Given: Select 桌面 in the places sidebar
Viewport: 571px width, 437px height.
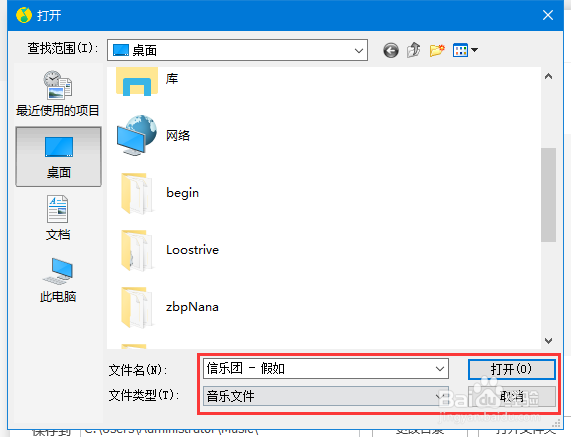Looking at the screenshot, I should click(58, 157).
